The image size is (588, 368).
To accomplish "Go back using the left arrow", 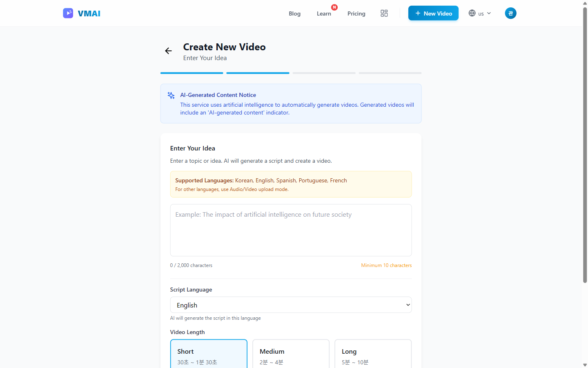I will (168, 51).
